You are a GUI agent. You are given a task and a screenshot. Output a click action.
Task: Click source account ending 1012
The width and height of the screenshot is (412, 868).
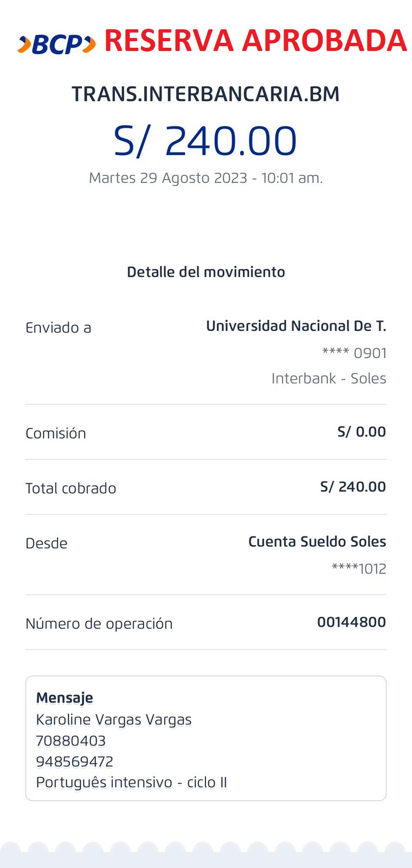(359, 569)
